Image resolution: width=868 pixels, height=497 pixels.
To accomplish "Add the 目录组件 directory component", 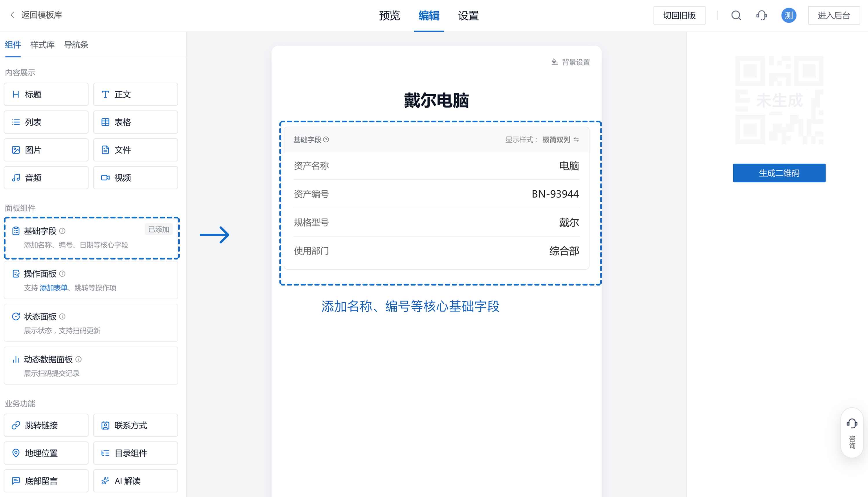I will [x=135, y=453].
